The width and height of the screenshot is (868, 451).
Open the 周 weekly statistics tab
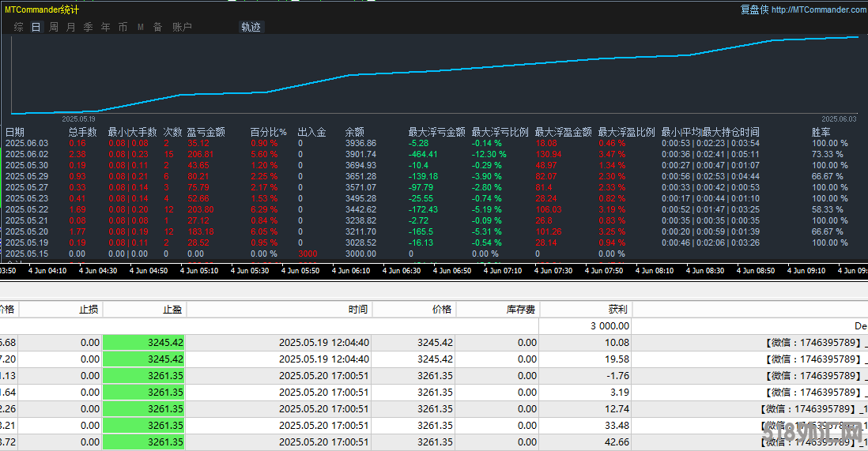(x=54, y=27)
